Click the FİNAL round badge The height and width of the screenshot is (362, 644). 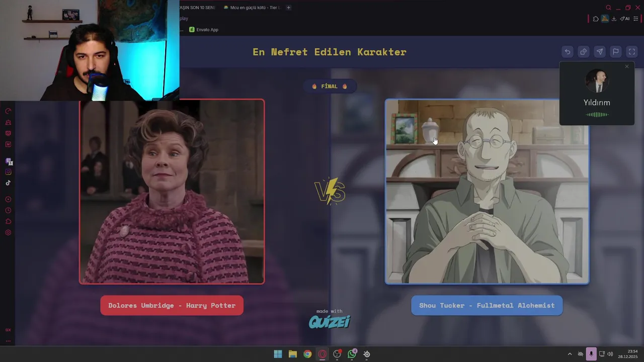coord(330,86)
